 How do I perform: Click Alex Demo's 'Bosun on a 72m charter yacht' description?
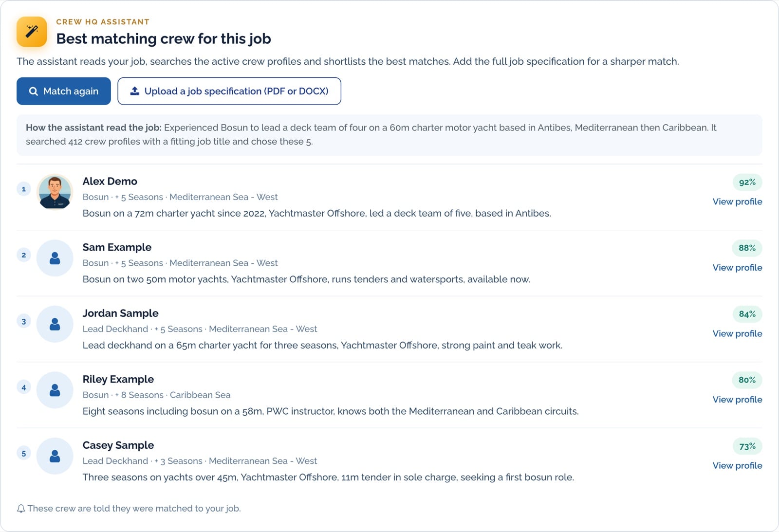(317, 214)
